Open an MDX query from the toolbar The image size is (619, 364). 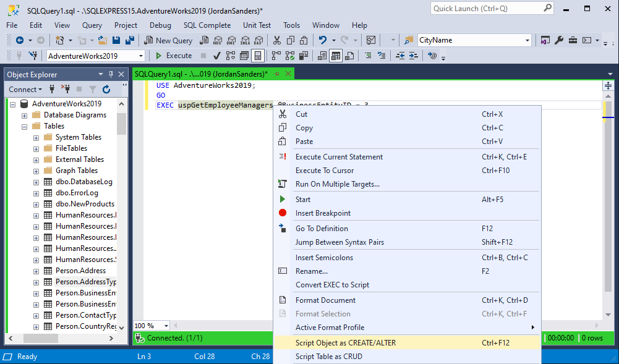coord(218,40)
